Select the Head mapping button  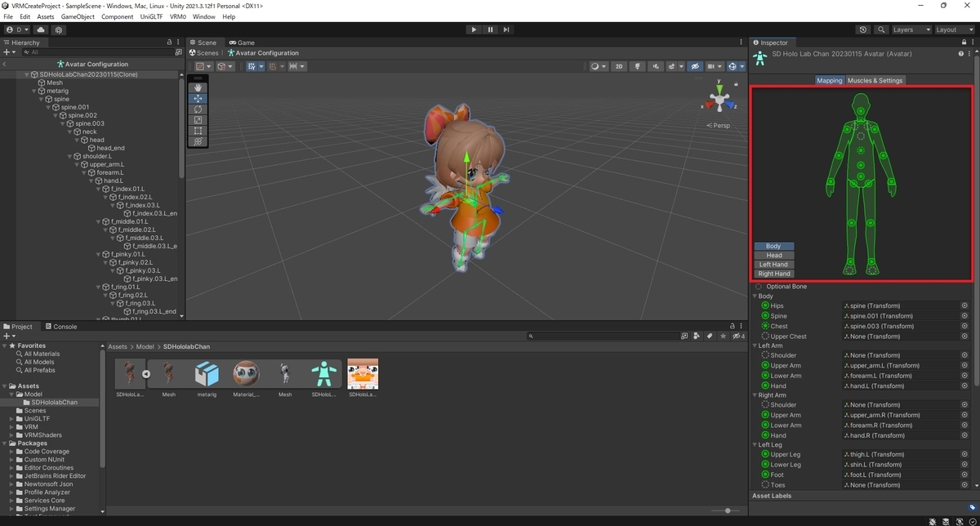point(773,255)
